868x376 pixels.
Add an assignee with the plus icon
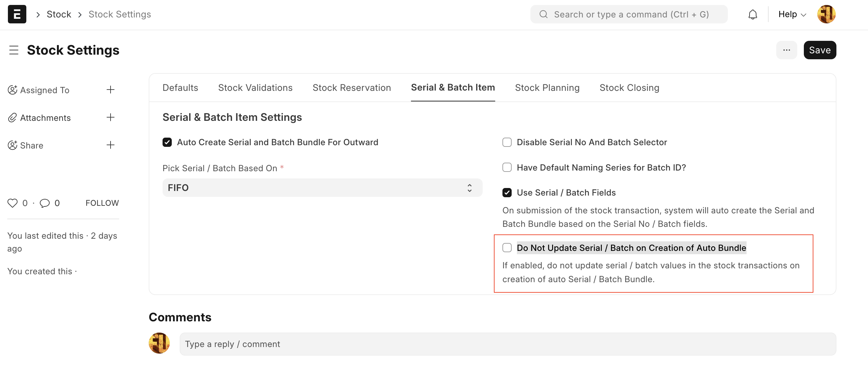[111, 90]
